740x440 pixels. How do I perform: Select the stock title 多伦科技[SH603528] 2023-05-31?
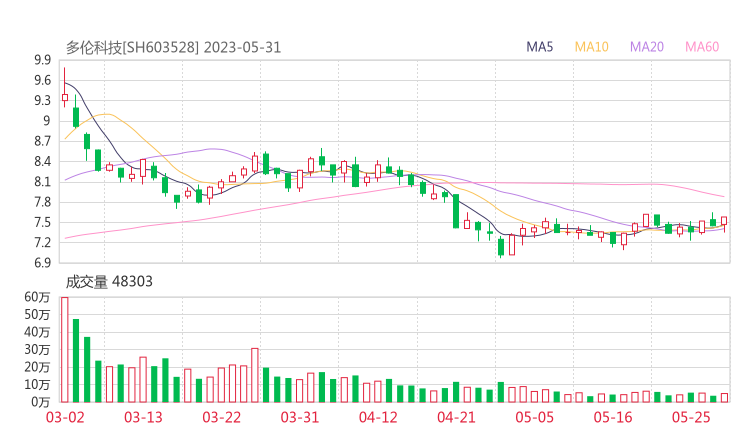(x=173, y=48)
